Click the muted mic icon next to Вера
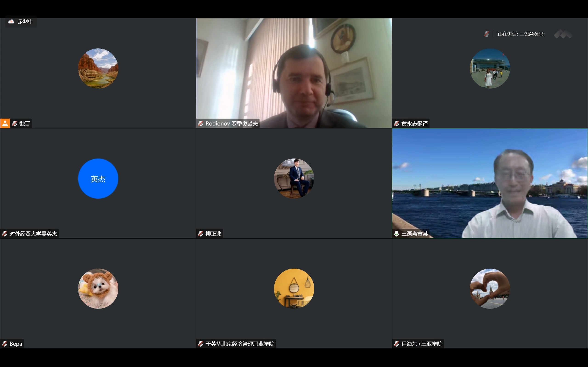The width and height of the screenshot is (588, 367). pyautogui.click(x=5, y=344)
